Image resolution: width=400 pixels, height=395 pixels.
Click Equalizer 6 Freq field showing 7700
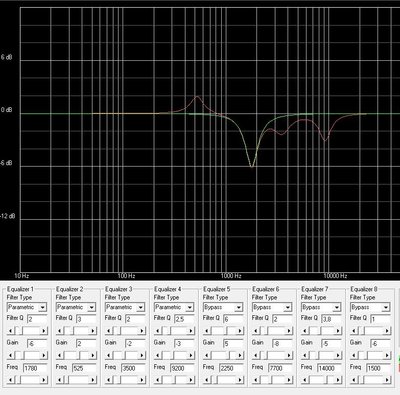[x=280, y=368]
